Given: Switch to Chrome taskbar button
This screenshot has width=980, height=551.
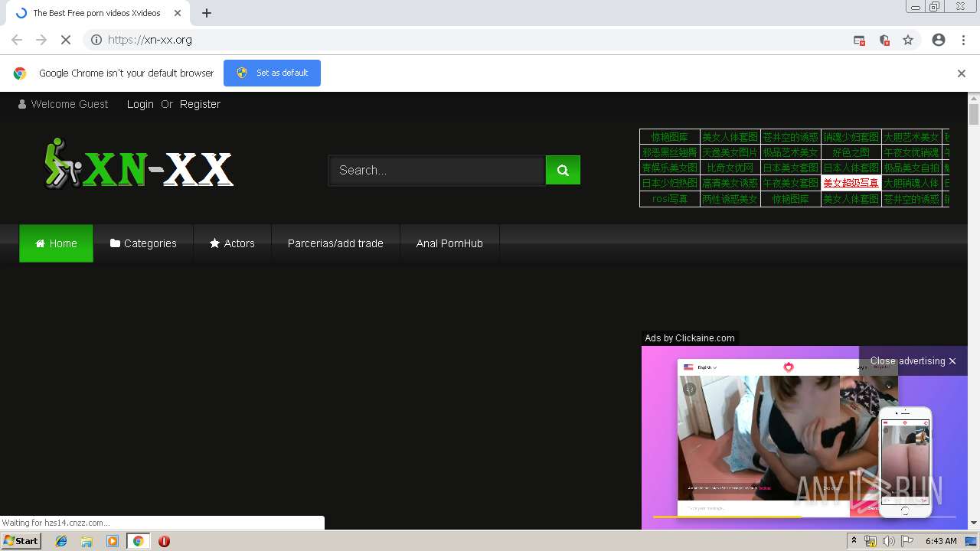Looking at the screenshot, I should tap(138, 541).
